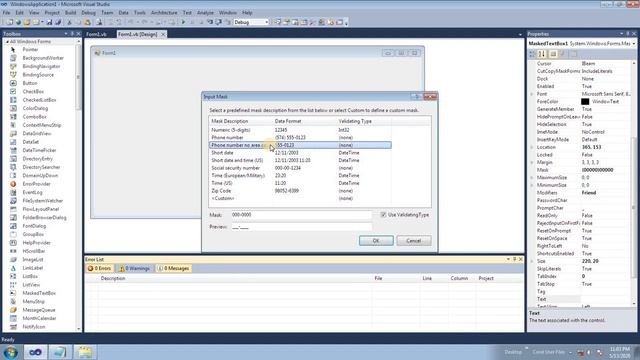Choose the NotifyIcon toolbox item

pyautogui.click(x=34, y=327)
